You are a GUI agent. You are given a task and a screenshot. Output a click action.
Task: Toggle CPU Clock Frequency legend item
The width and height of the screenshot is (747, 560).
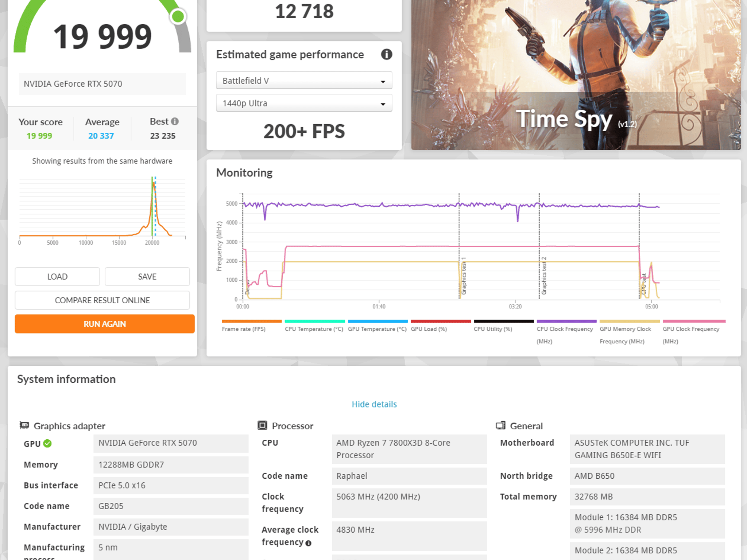coord(566,332)
